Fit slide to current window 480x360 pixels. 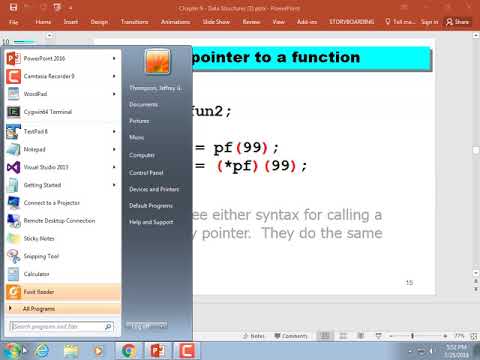click(474, 336)
